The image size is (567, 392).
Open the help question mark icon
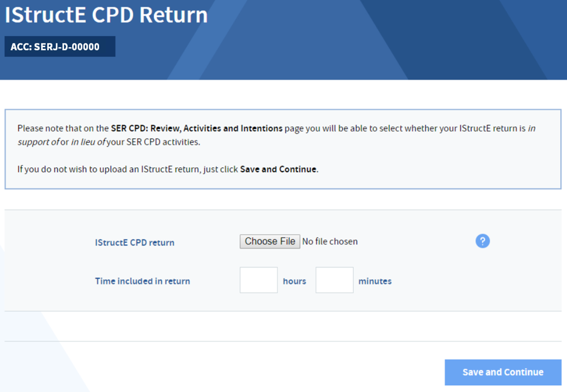(x=483, y=241)
